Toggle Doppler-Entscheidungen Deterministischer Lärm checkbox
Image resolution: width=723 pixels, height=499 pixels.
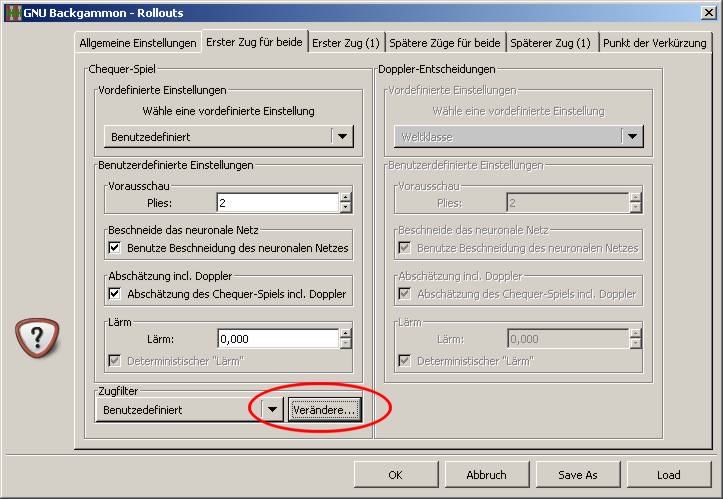(404, 361)
